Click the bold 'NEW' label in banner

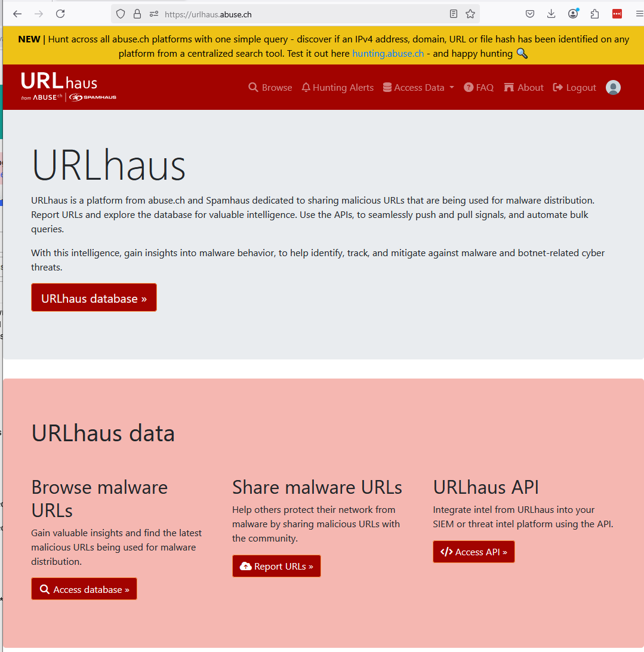(29, 39)
